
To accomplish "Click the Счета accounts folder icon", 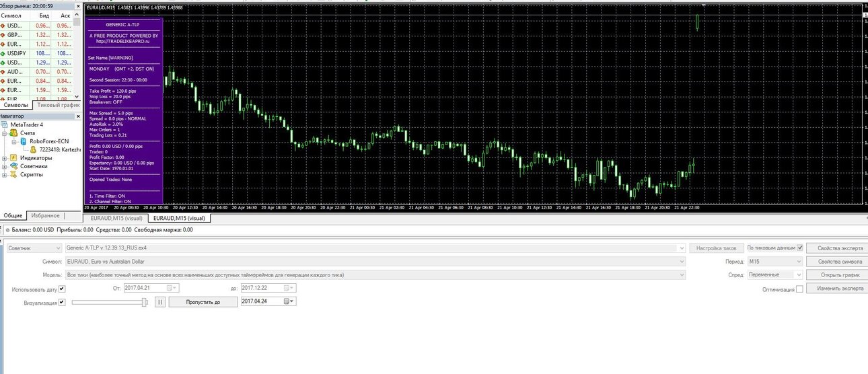I will pos(13,133).
